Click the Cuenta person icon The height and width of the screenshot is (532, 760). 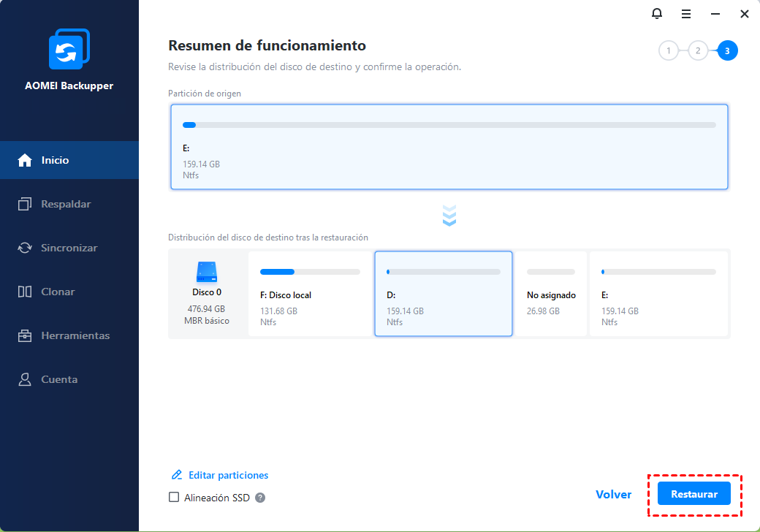click(26, 379)
